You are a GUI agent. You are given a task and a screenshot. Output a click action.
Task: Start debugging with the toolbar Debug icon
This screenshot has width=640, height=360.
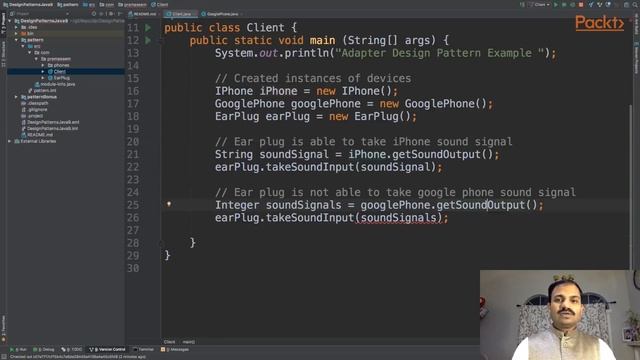click(x=564, y=5)
